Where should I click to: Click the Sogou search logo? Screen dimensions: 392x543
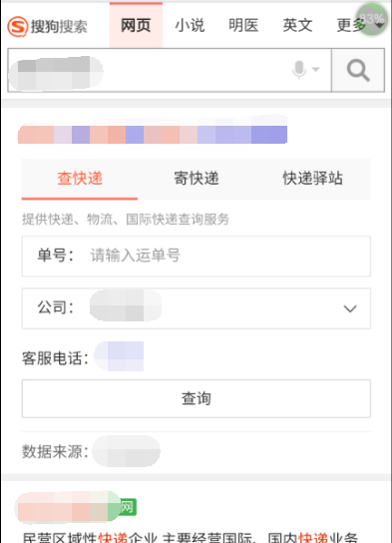(x=48, y=26)
